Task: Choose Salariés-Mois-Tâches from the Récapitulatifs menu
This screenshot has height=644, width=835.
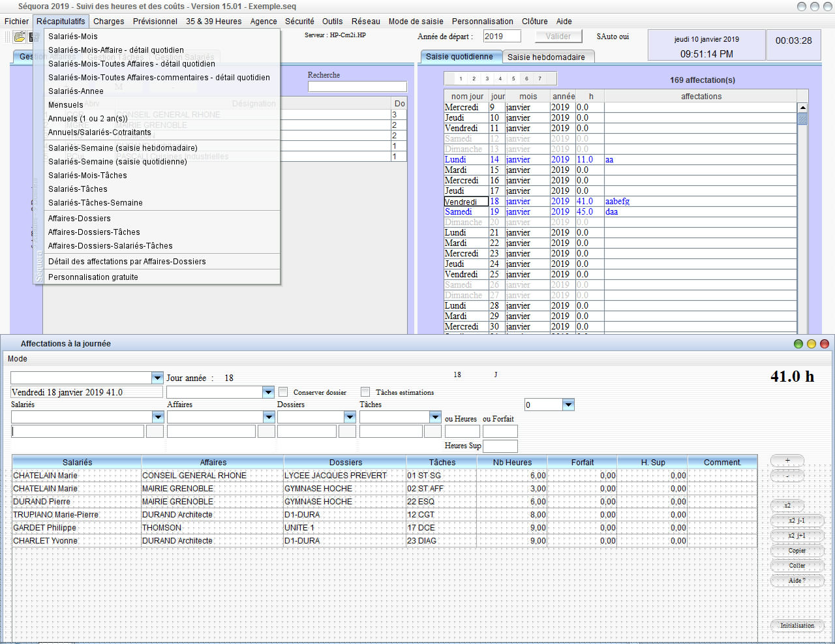Action: [x=87, y=176]
